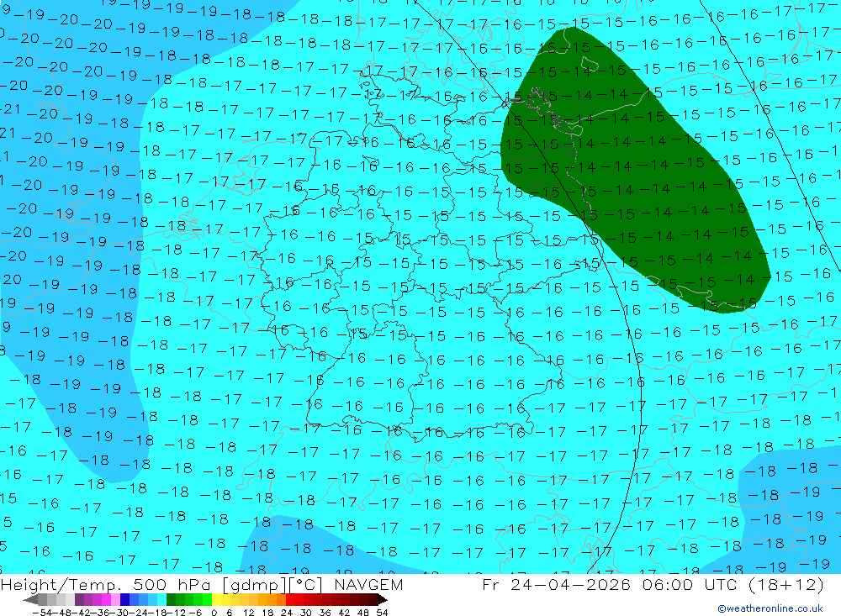Viewport: 841px width, 616px height.
Task: Click the forecast date Fr 24-04-2026 text
Action: tap(556, 584)
